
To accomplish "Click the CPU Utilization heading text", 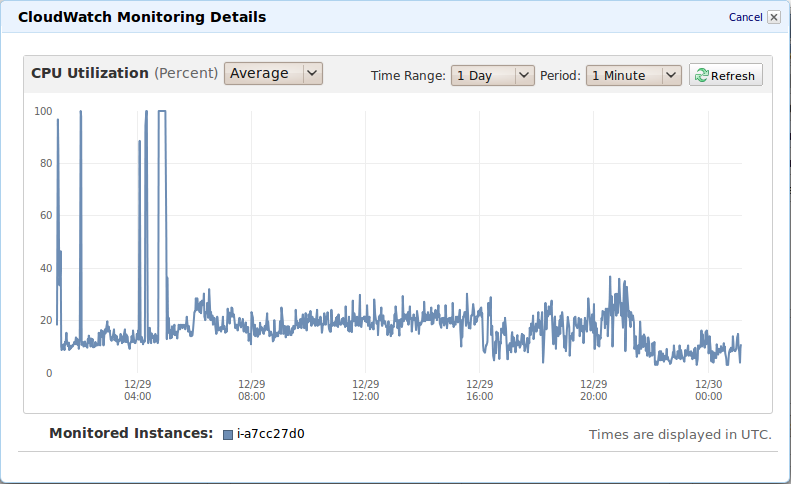I will click(x=90, y=73).
